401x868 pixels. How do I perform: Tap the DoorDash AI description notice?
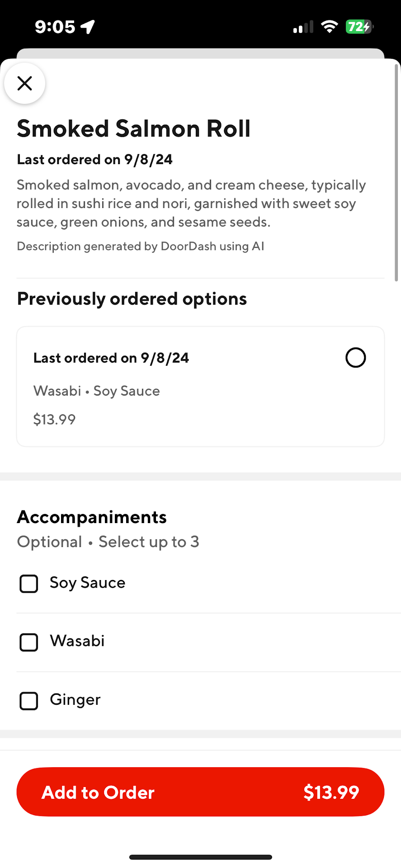[140, 246]
